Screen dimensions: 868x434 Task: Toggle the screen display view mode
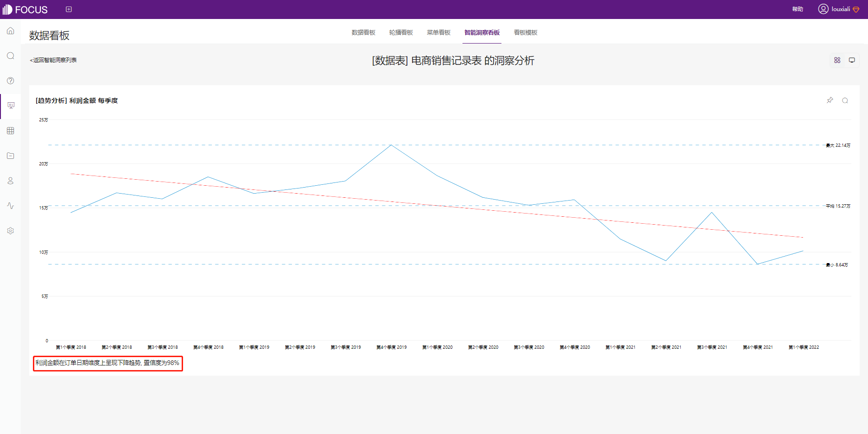852,60
